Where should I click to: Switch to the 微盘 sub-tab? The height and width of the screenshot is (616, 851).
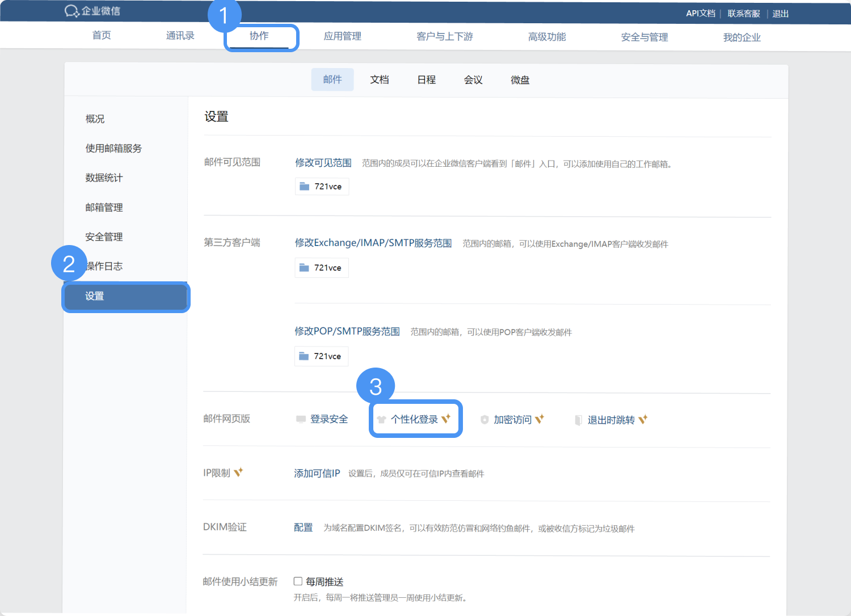point(520,80)
